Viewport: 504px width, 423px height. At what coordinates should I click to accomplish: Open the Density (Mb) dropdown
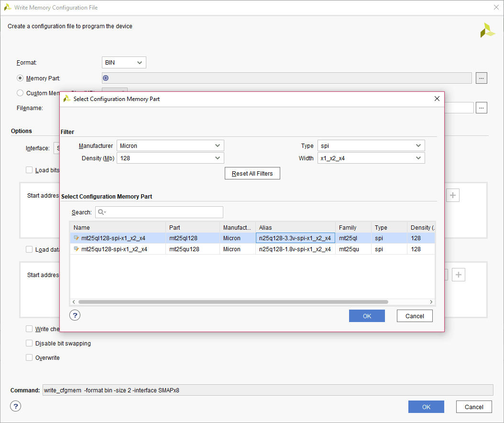[170, 158]
